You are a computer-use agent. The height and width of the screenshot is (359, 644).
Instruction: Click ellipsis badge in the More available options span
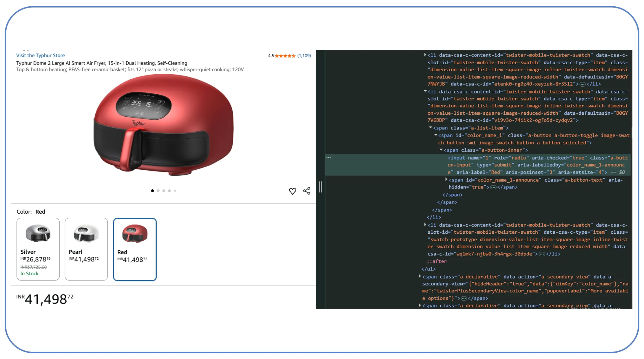(464, 298)
